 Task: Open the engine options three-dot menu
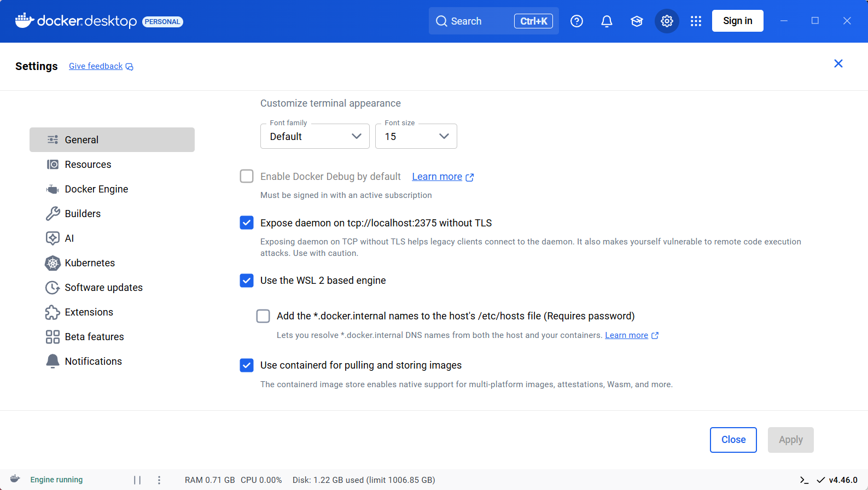tap(159, 480)
